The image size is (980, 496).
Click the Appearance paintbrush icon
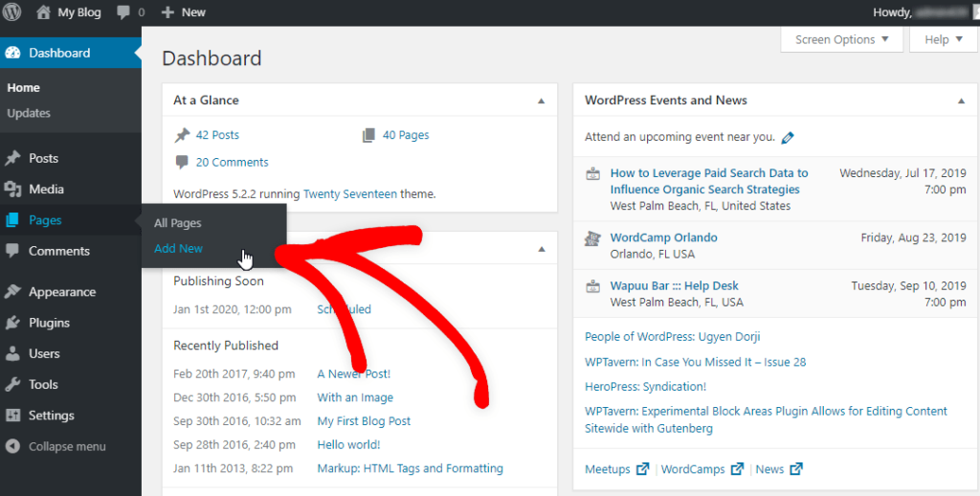click(12, 292)
